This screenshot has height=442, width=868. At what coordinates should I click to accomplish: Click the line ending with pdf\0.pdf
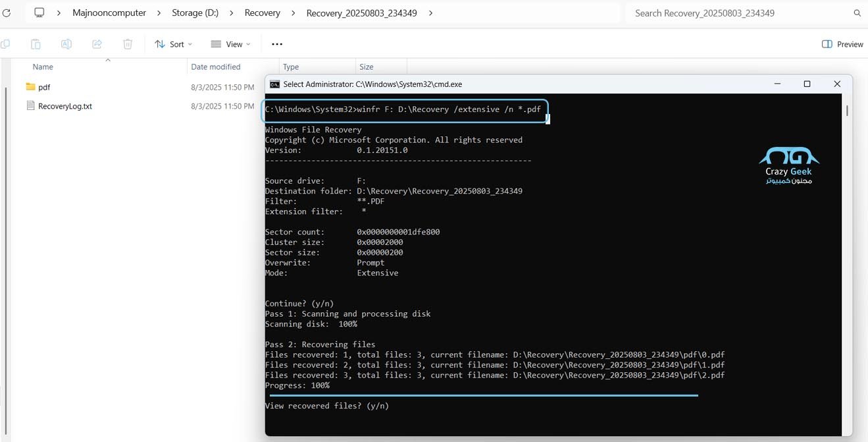pyautogui.click(x=495, y=354)
